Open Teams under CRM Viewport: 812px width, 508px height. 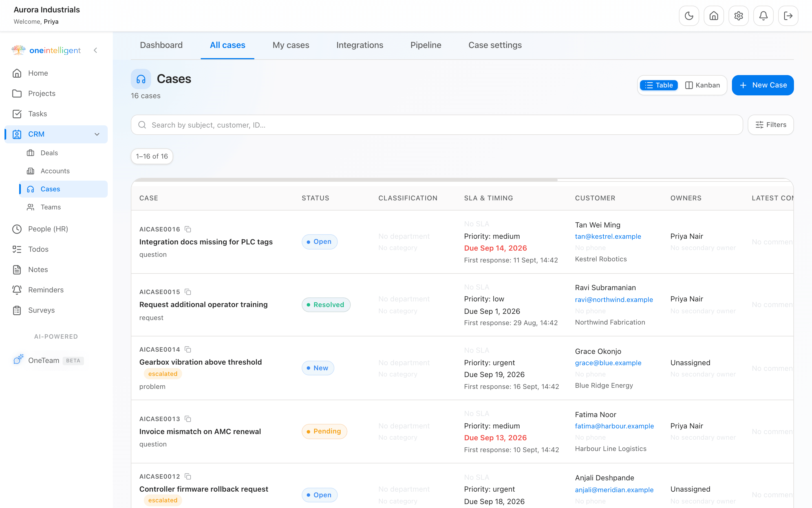pyautogui.click(x=63, y=207)
